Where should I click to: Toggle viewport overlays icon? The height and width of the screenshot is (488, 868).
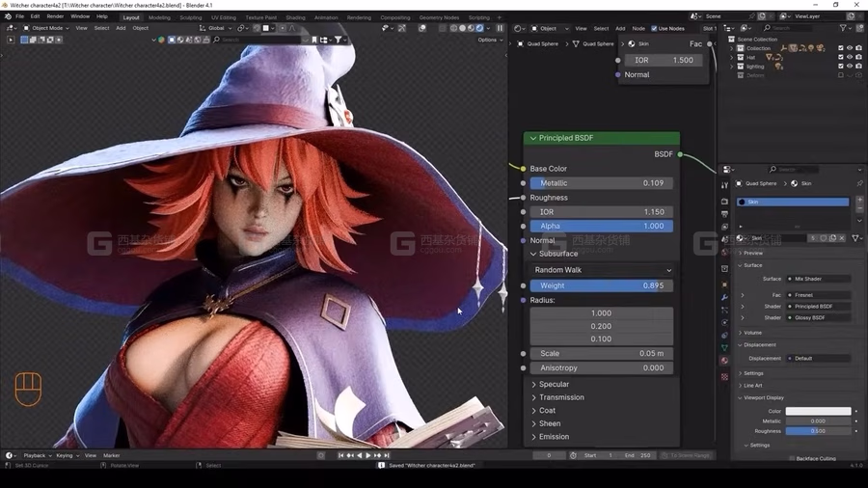pyautogui.click(x=422, y=28)
